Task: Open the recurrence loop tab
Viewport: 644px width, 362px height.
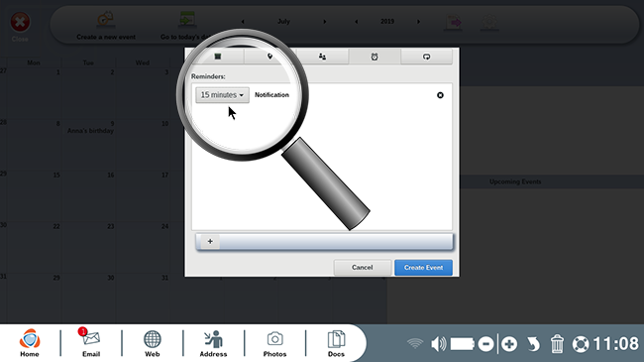Action: [426, 57]
